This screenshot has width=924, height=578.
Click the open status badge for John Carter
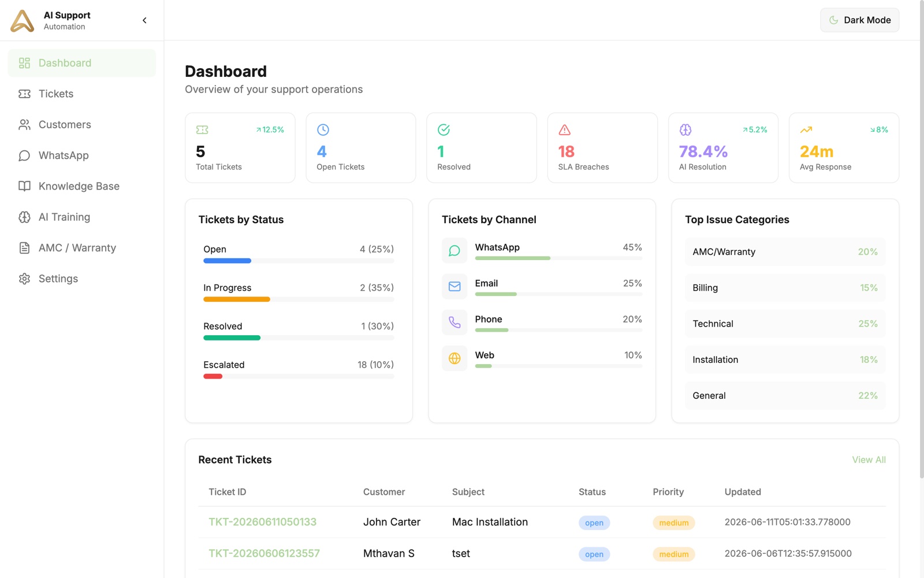[594, 523]
